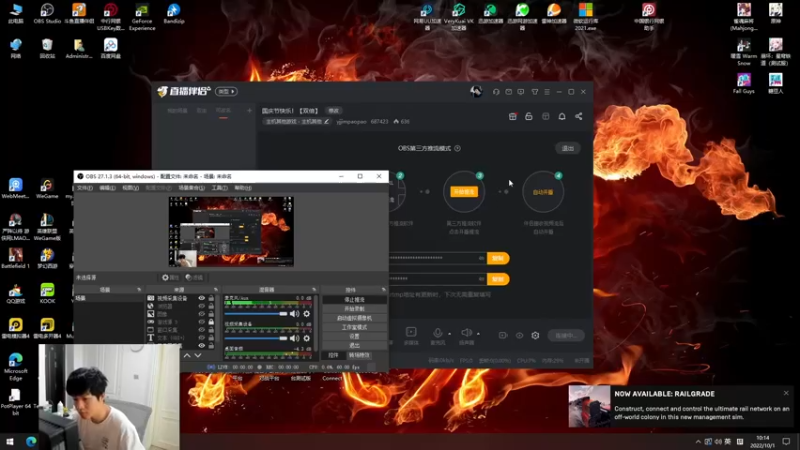Screen dimensions: 800x450
Task: Click the help question mark next to OBS第三方推流模式
Action: (x=458, y=148)
